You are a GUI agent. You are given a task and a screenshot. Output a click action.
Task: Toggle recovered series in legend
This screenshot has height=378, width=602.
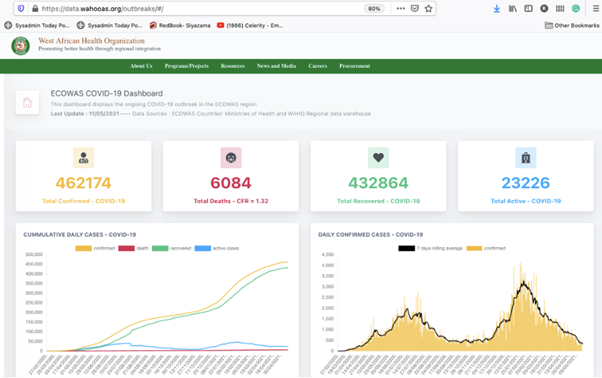coord(171,248)
